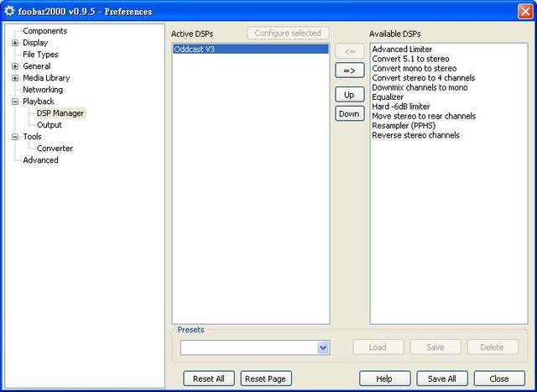Image resolution: width=537 pixels, height=392 pixels.
Task: Move selected DSP Down
Action: point(350,114)
